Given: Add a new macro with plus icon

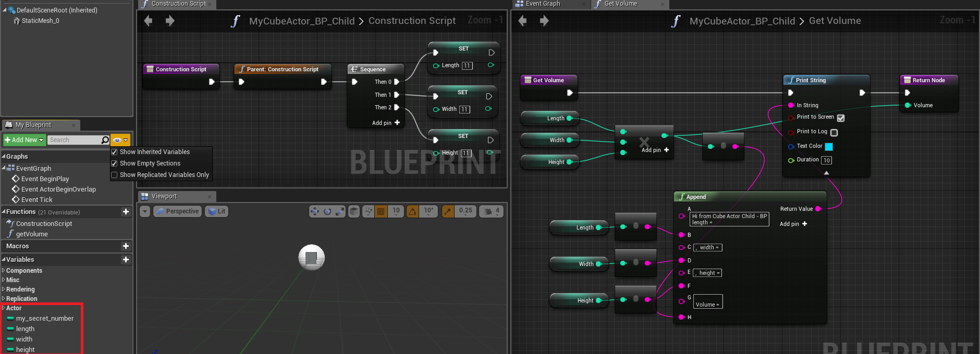Looking at the screenshot, I should pyautogui.click(x=126, y=246).
